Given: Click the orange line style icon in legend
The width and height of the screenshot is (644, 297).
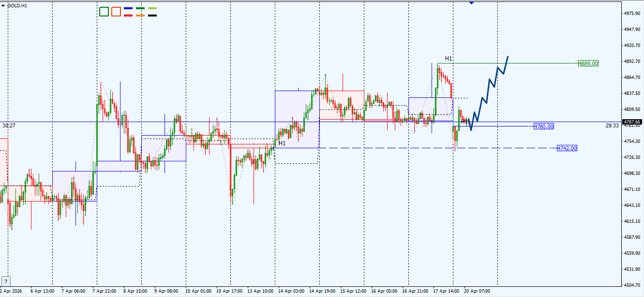Looking at the screenshot, I should 140,16.
